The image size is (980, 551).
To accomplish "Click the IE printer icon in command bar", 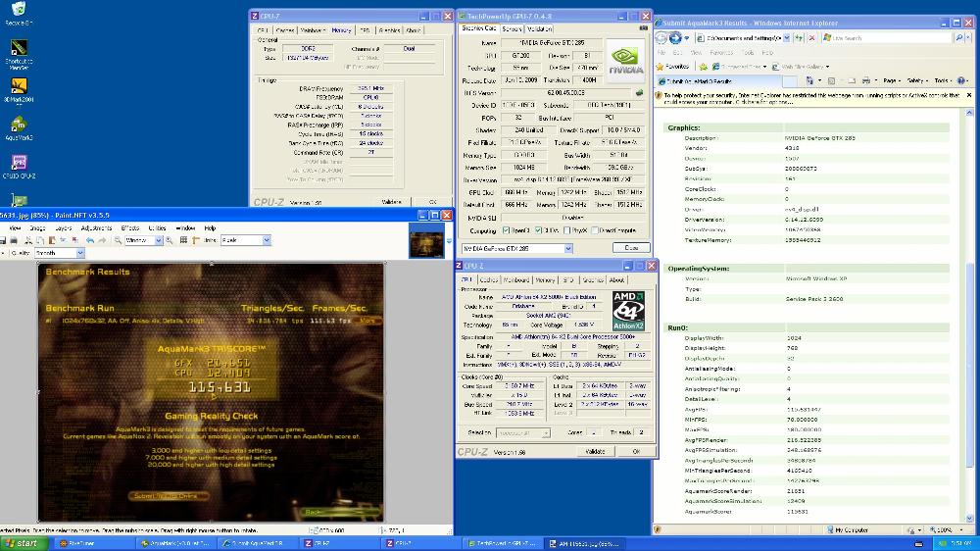I will point(865,80).
